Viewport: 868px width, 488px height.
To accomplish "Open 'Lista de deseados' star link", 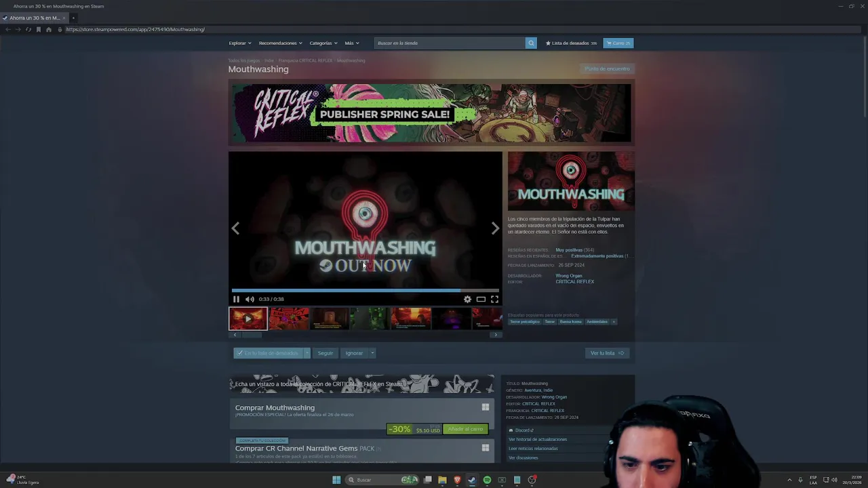I will point(571,43).
